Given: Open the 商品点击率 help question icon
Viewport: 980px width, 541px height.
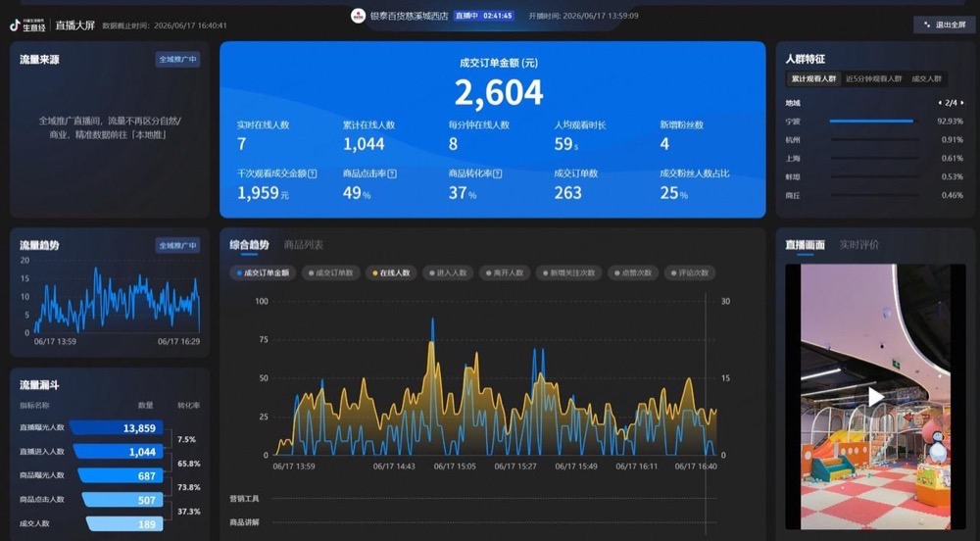Looking at the screenshot, I should (x=392, y=173).
